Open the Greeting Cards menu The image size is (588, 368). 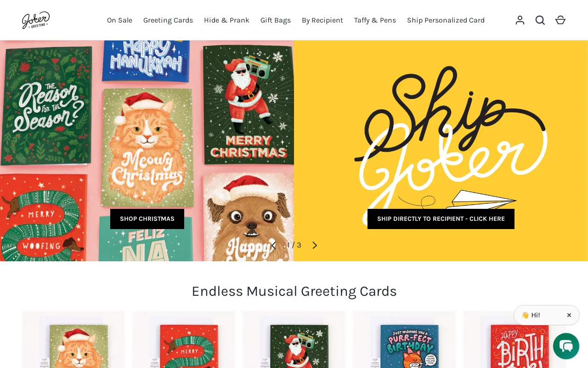168,20
